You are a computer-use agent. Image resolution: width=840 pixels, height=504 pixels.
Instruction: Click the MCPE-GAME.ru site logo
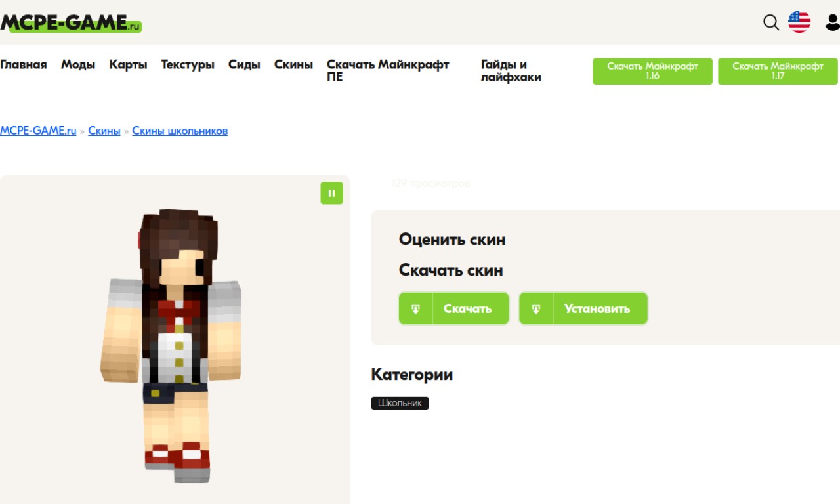[x=71, y=23]
